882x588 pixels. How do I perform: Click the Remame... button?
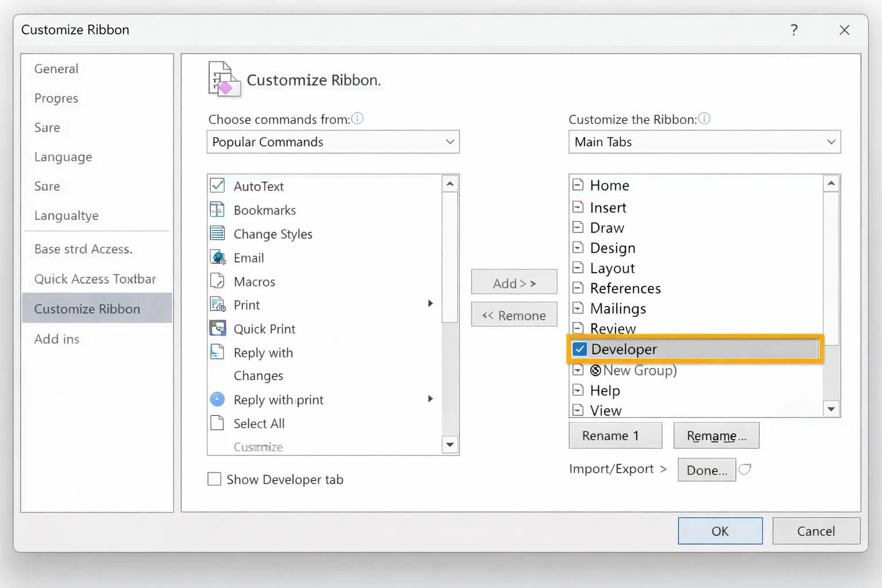(716, 435)
